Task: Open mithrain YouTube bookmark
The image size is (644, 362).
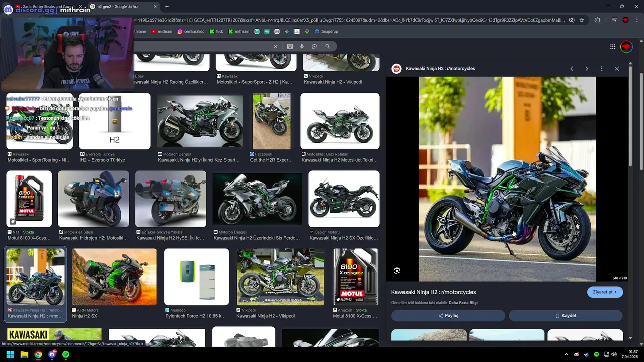Action: tap(162, 31)
